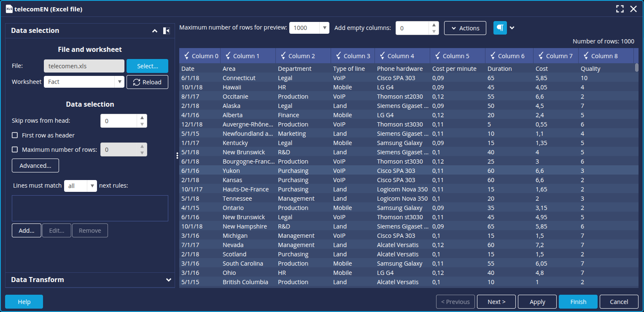Open arrow menu beside pilcrow icon
The height and width of the screenshot is (312, 644).
pos(512,28)
